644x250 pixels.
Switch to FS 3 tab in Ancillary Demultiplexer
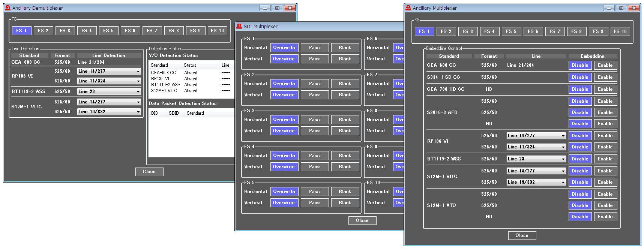click(x=65, y=31)
